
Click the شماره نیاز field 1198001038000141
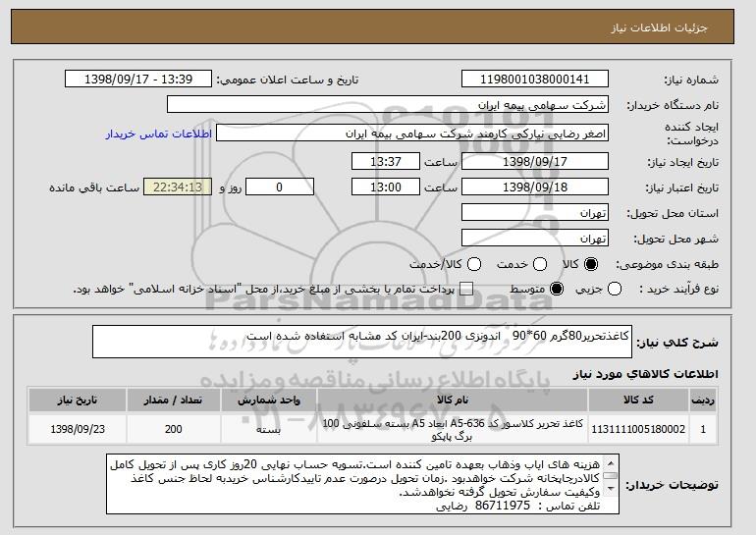click(x=535, y=80)
